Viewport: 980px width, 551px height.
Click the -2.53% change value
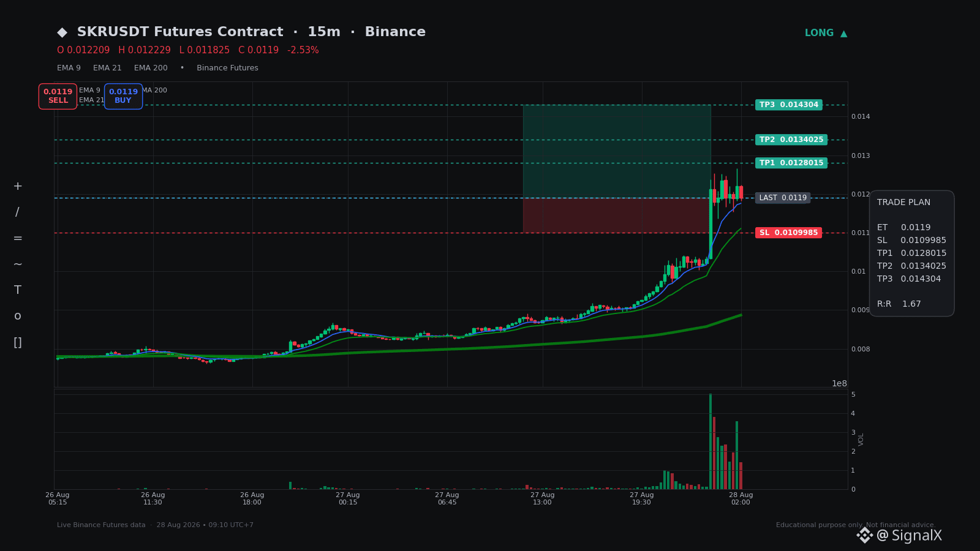(303, 50)
